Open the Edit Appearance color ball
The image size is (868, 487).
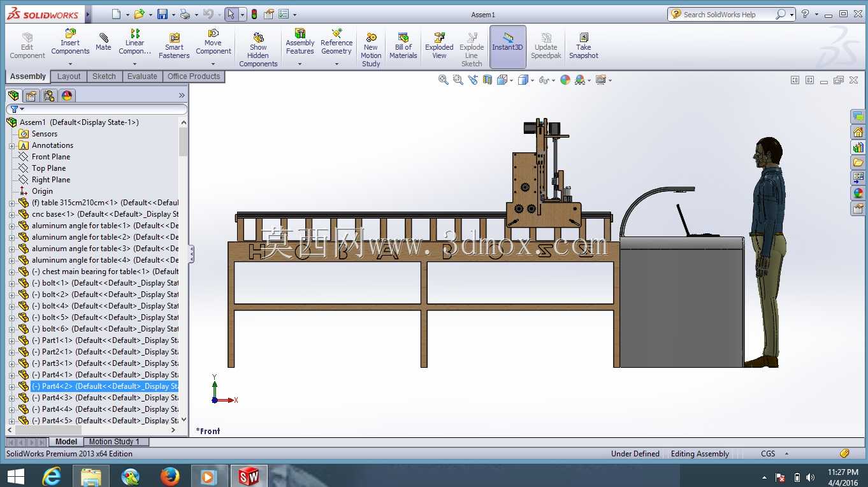(565, 80)
